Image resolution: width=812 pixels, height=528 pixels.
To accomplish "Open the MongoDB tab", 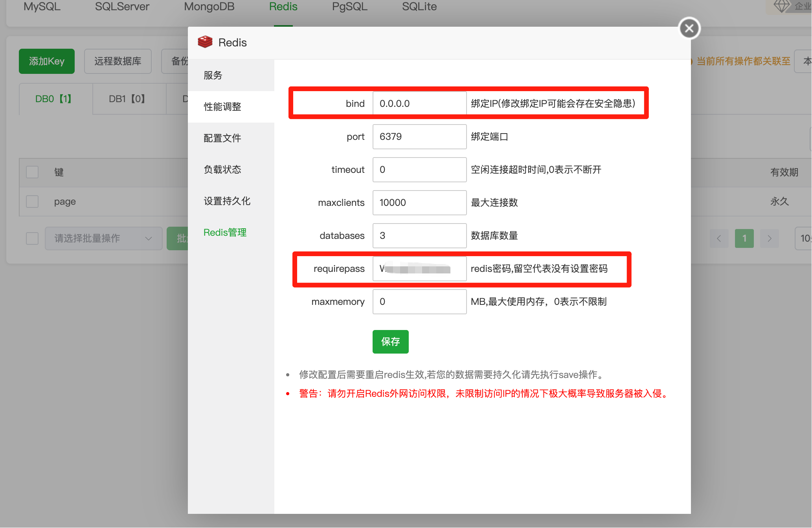I will point(209,7).
